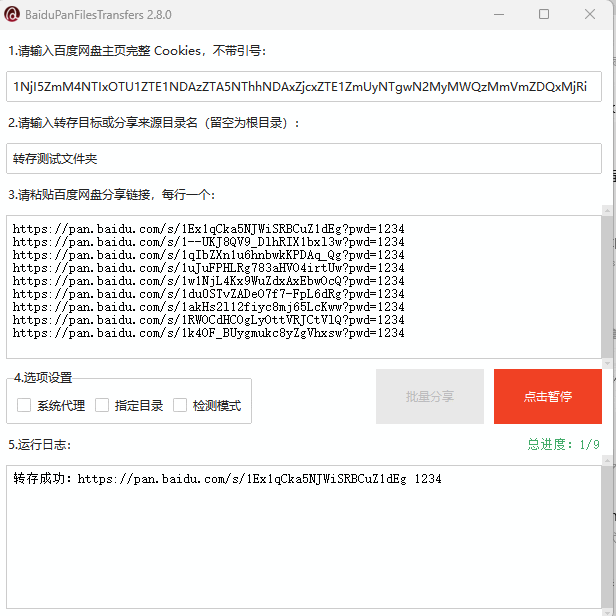Viewport: 616px width, 616px height.
Task: Enable the 系统代理 checkbox
Action: click(x=24, y=405)
